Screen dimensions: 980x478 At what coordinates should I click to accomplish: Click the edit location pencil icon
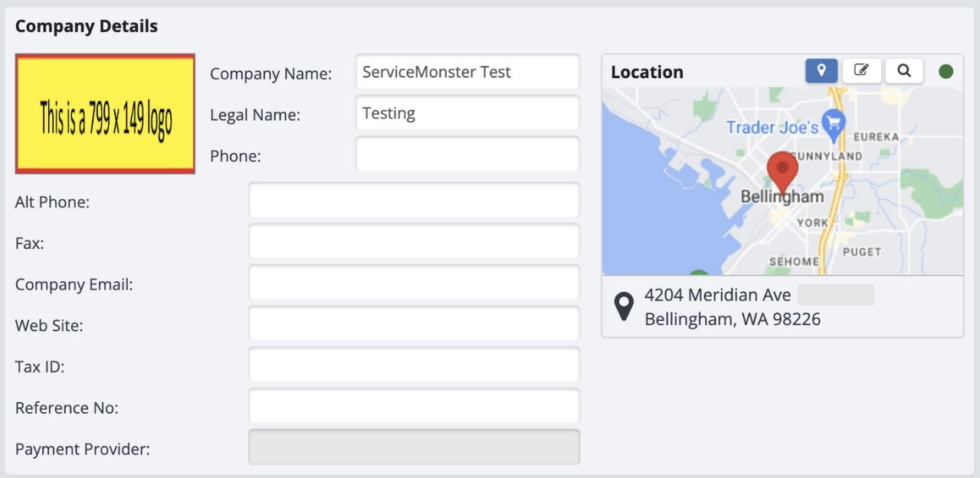[861, 71]
